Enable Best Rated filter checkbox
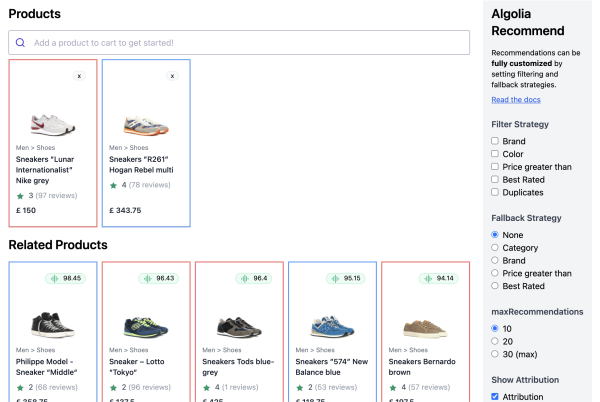The height and width of the screenshot is (402, 600). click(495, 179)
